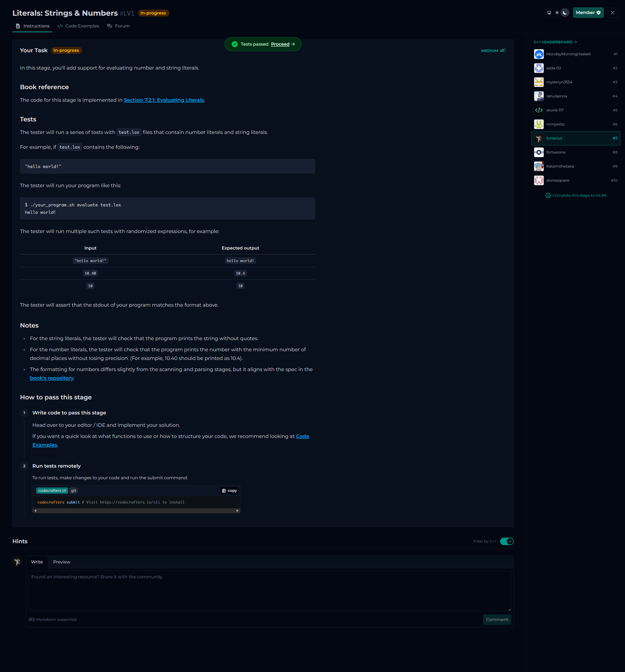Open the Code Examples tab
The height and width of the screenshot is (672, 625).
(78, 26)
